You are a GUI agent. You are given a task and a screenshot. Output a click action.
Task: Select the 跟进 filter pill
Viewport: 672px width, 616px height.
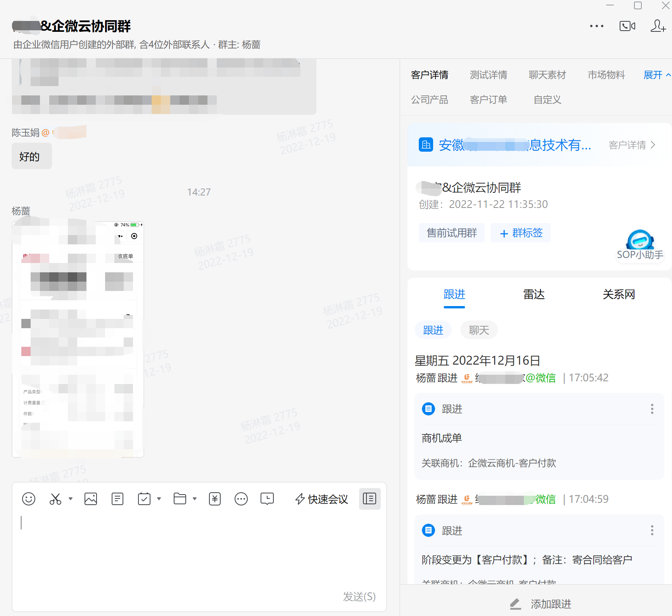pos(433,330)
